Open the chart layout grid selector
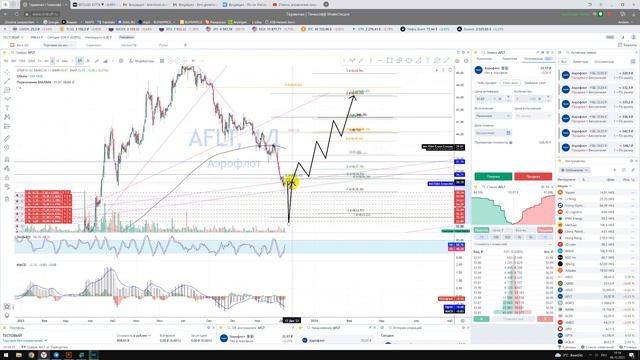 click(162, 61)
